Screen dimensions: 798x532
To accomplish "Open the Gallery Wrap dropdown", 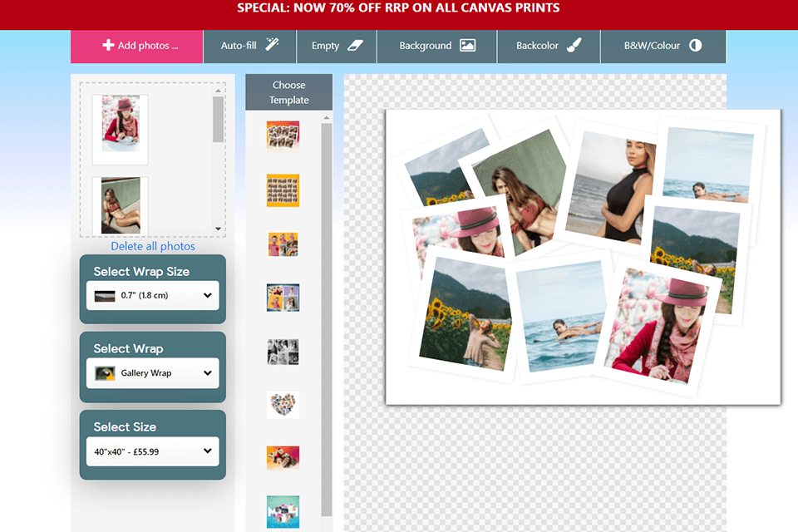I will [x=153, y=373].
